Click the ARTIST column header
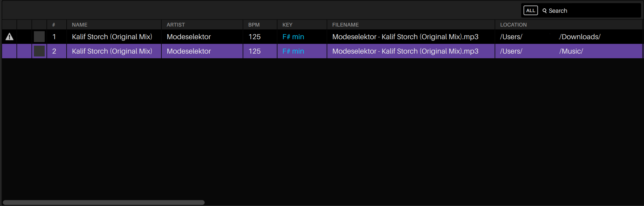This screenshot has height=206, width=644. pos(176,25)
